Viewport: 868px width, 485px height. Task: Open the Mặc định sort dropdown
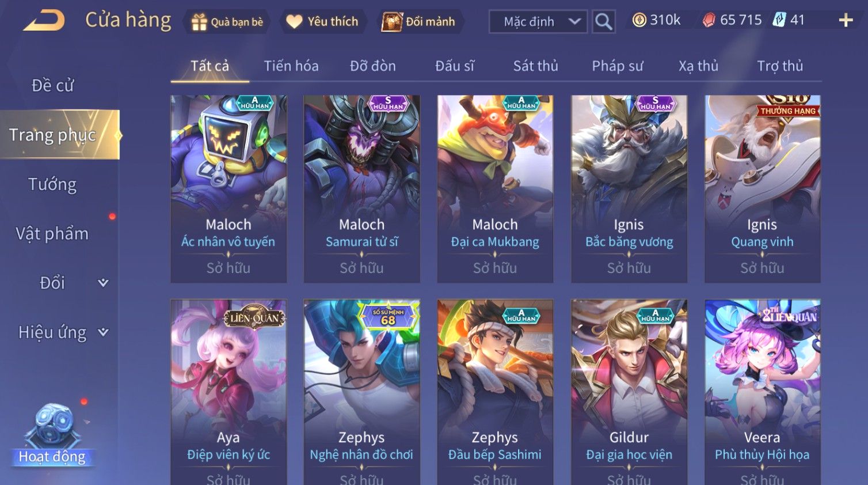(x=538, y=22)
